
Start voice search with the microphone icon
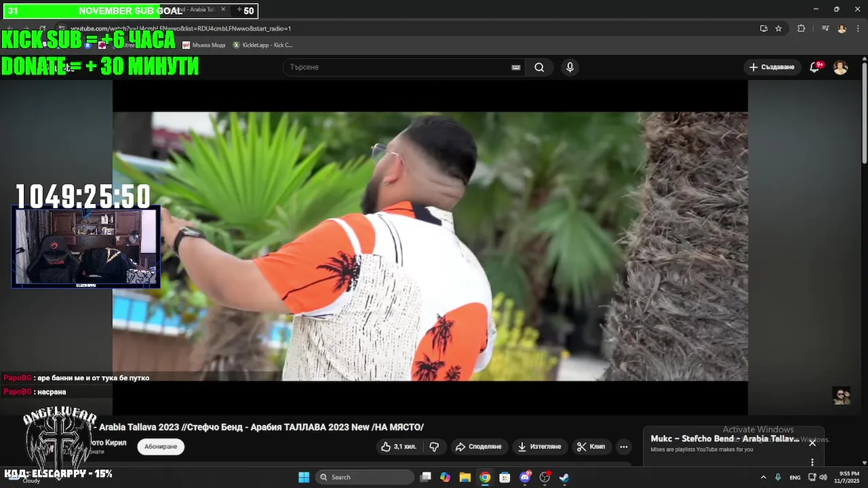570,67
